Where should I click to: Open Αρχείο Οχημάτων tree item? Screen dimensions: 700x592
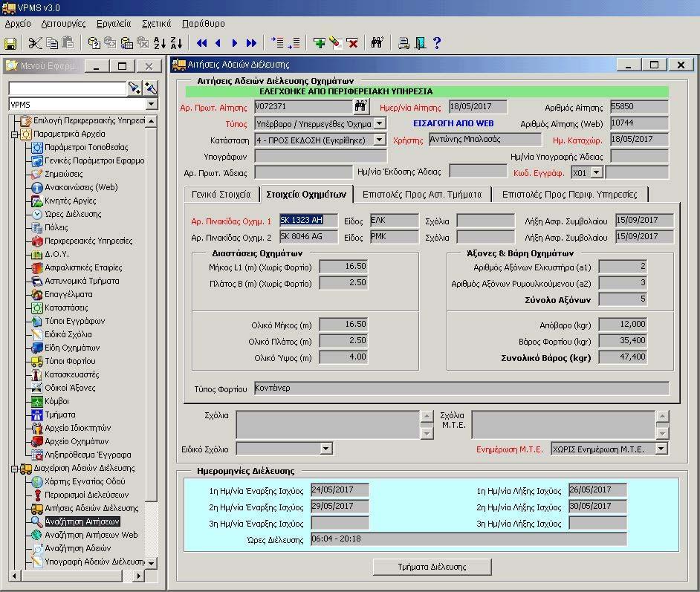[x=77, y=441]
